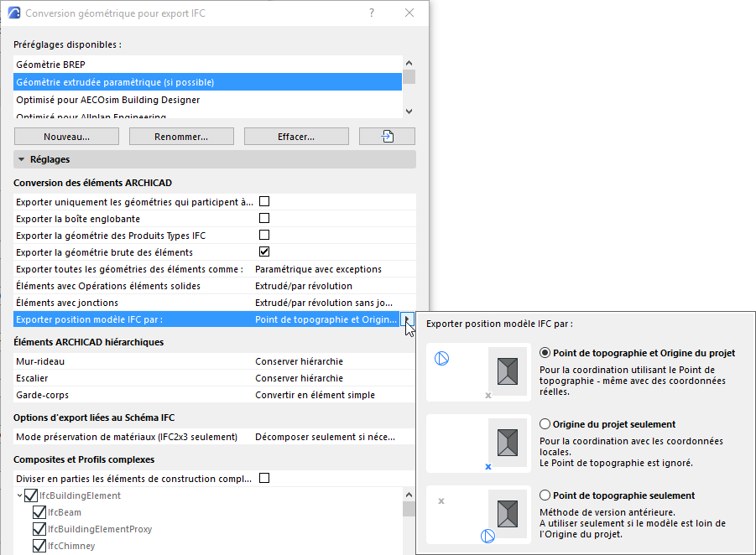756x555 pixels.
Task: Uncheck 'Exporter la géométrie brute des éléments'
Action: pos(264,252)
